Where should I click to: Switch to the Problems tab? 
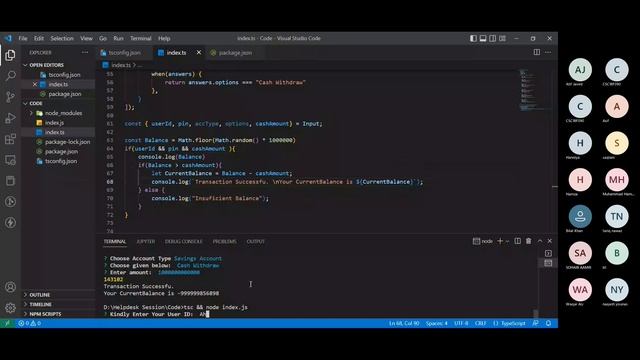224,241
